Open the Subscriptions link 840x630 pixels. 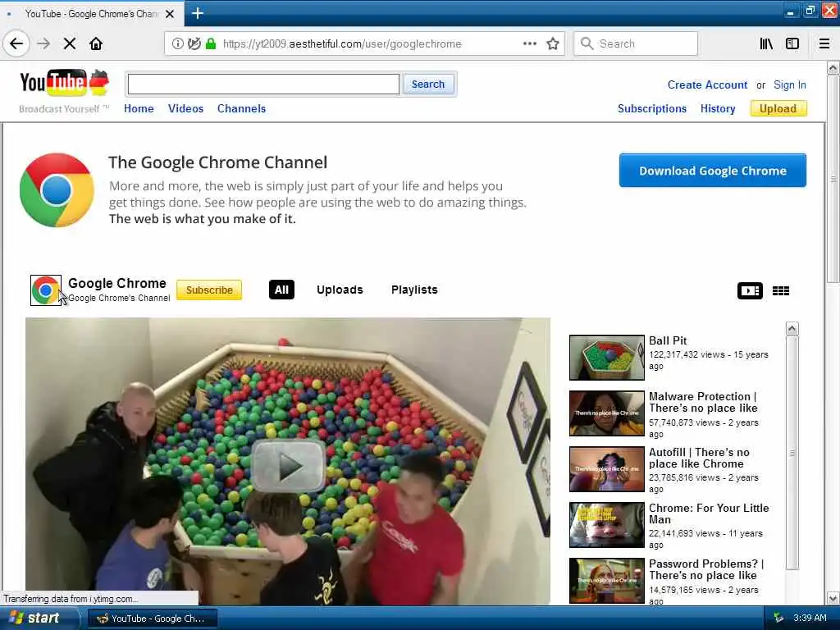tap(652, 108)
